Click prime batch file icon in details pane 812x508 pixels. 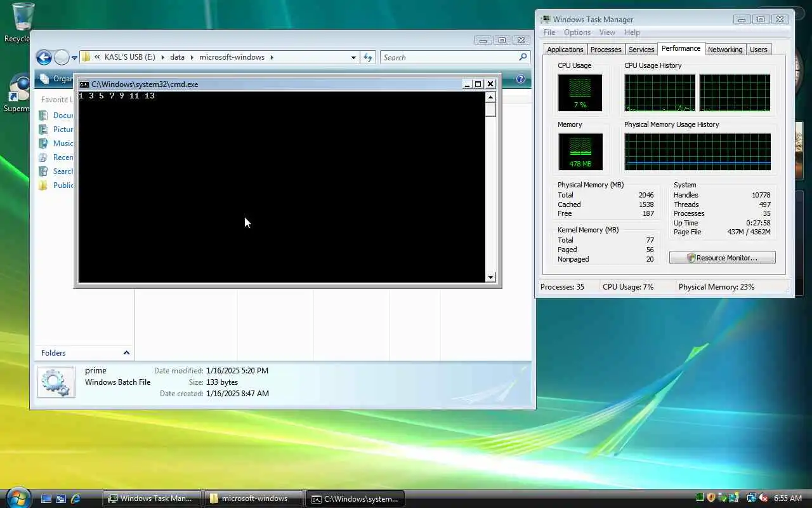[56, 382]
